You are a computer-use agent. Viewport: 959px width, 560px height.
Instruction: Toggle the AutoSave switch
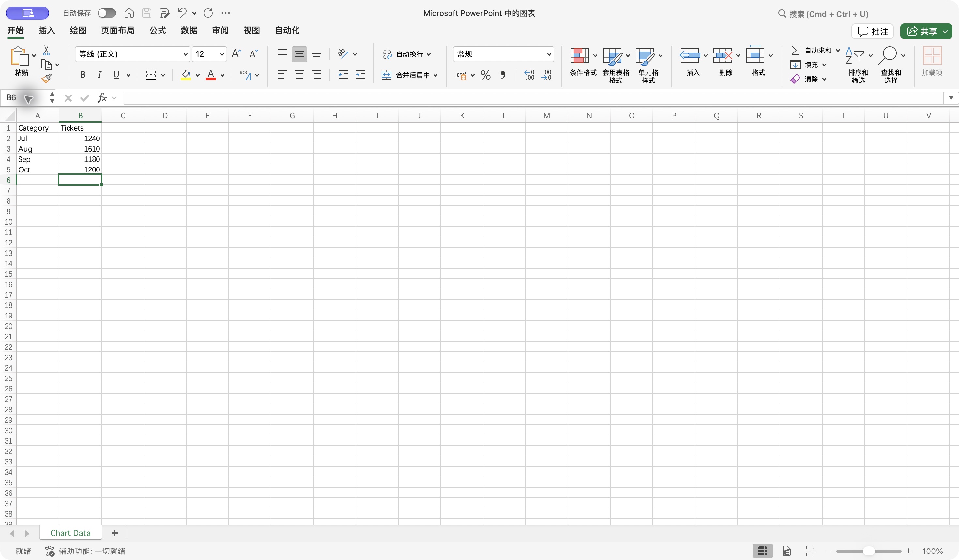107,13
